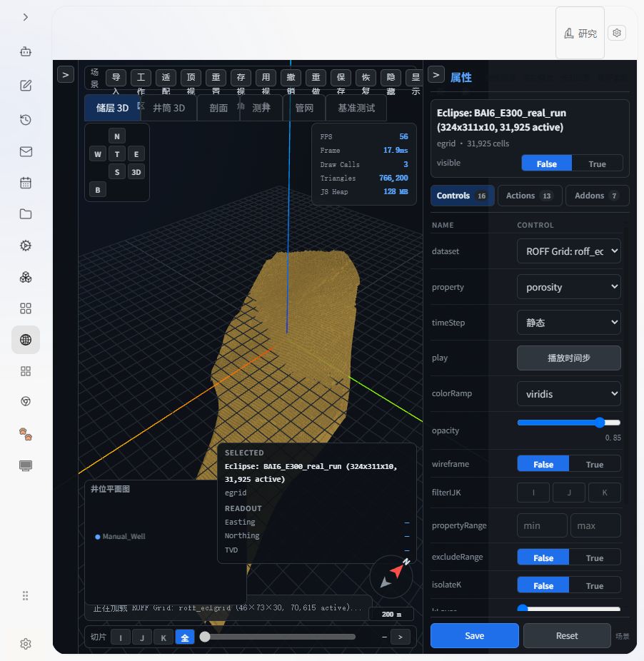
Task: Open the mail envelope sidebar icon
Action: pyautogui.click(x=26, y=152)
